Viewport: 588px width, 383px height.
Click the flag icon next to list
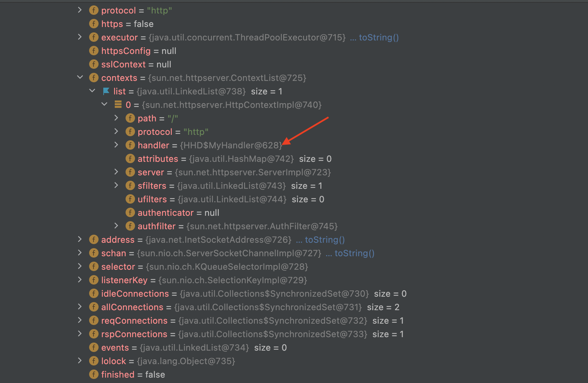coord(106,91)
